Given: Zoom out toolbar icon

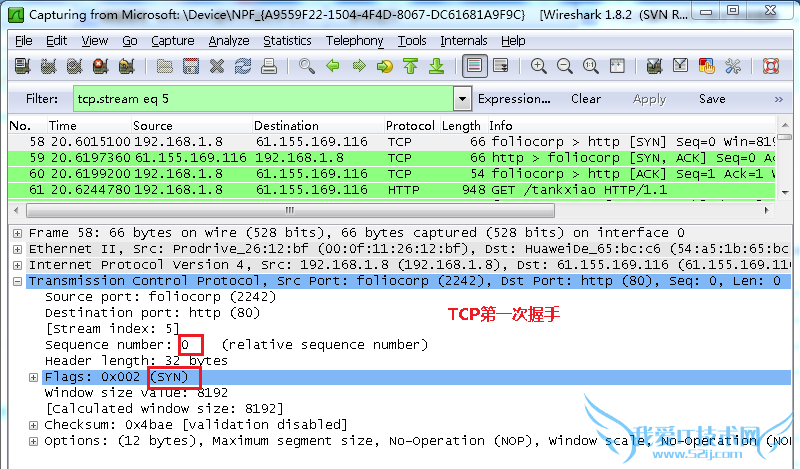Looking at the screenshot, I should (565, 66).
